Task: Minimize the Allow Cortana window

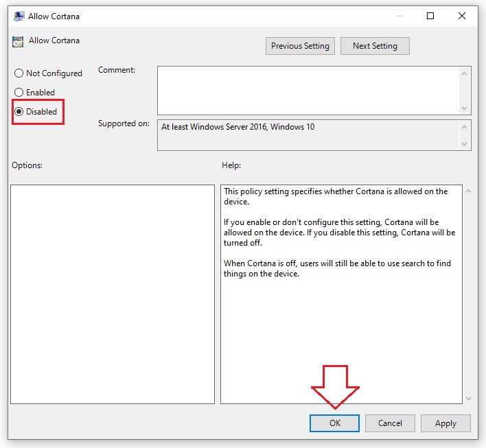Action: coord(397,16)
